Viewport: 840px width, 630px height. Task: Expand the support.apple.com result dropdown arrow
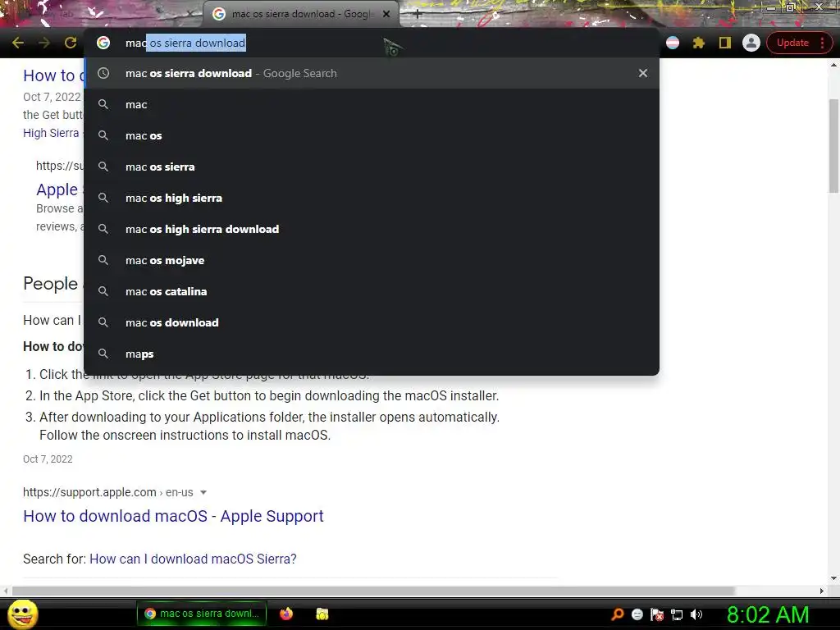[203, 492]
